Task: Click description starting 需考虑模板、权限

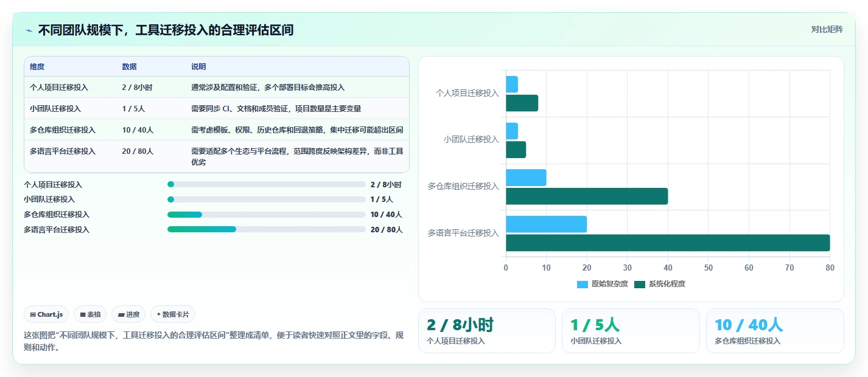Action: click(x=297, y=130)
